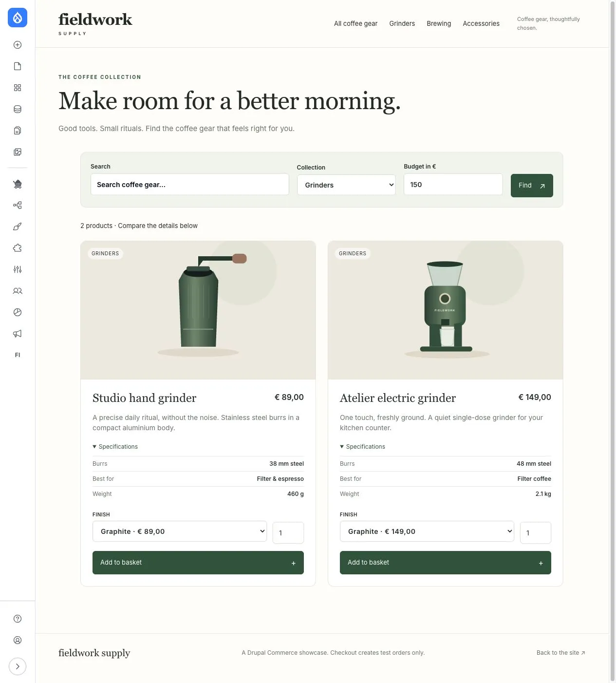Image resolution: width=616 pixels, height=683 pixels.
Task: Open Finish dropdown Graphite € 89,00
Action: point(180,531)
